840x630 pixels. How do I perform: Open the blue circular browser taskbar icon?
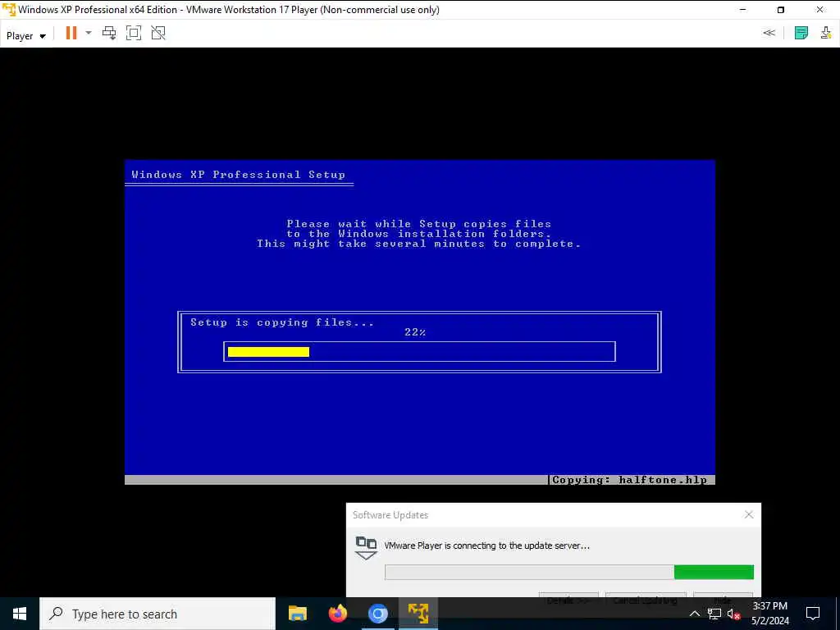pos(377,614)
